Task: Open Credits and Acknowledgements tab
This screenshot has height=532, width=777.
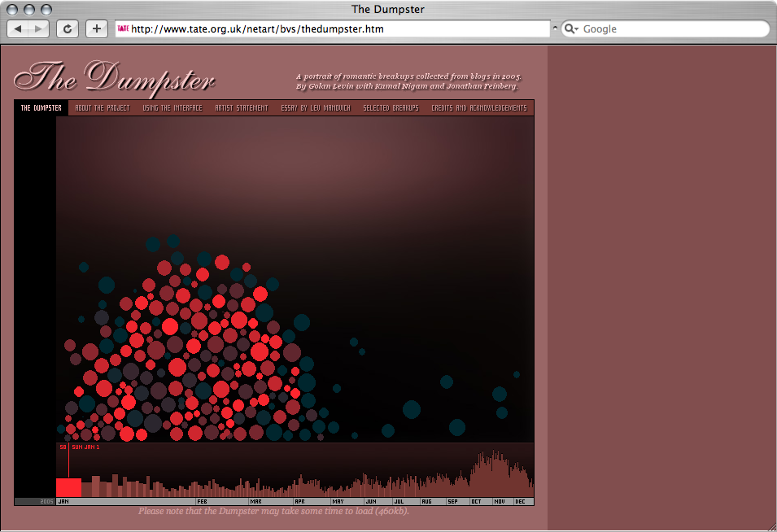Action: coord(478,108)
